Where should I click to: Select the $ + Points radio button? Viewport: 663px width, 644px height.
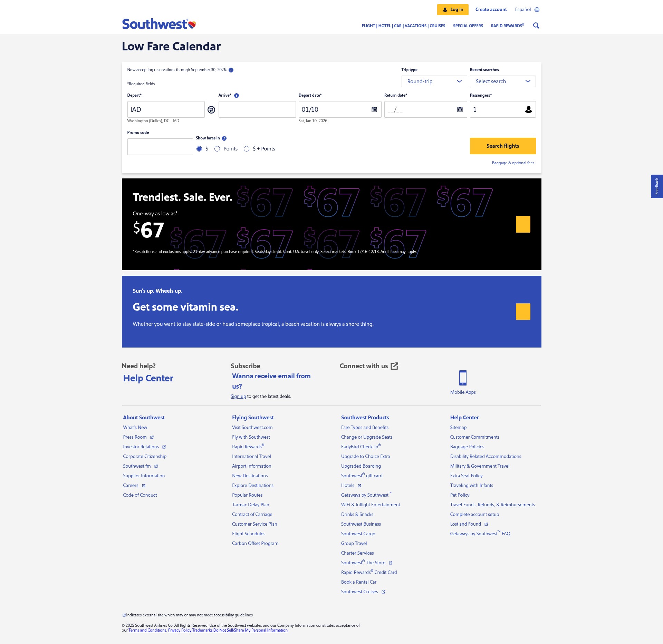coord(247,149)
